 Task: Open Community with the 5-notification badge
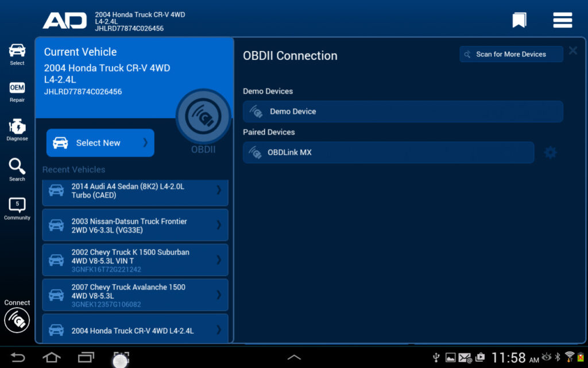[x=17, y=207]
